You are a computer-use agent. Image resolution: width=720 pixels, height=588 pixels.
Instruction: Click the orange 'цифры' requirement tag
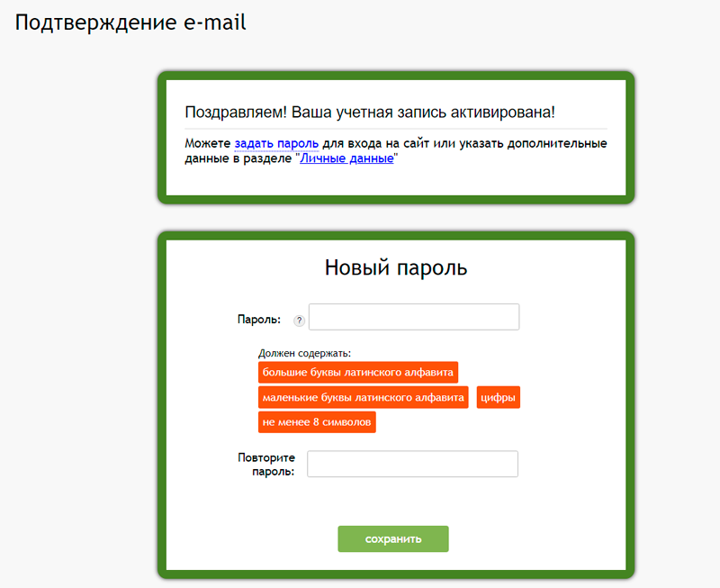coord(498,397)
